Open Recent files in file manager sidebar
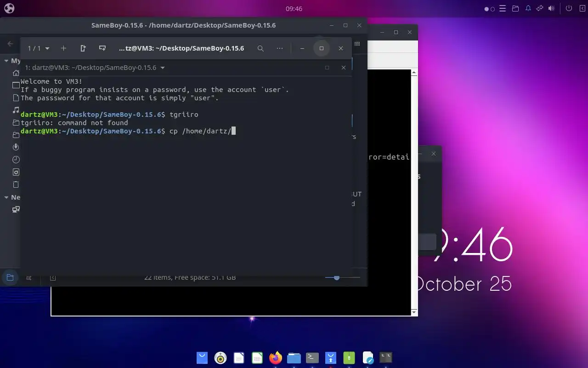 (x=16, y=160)
